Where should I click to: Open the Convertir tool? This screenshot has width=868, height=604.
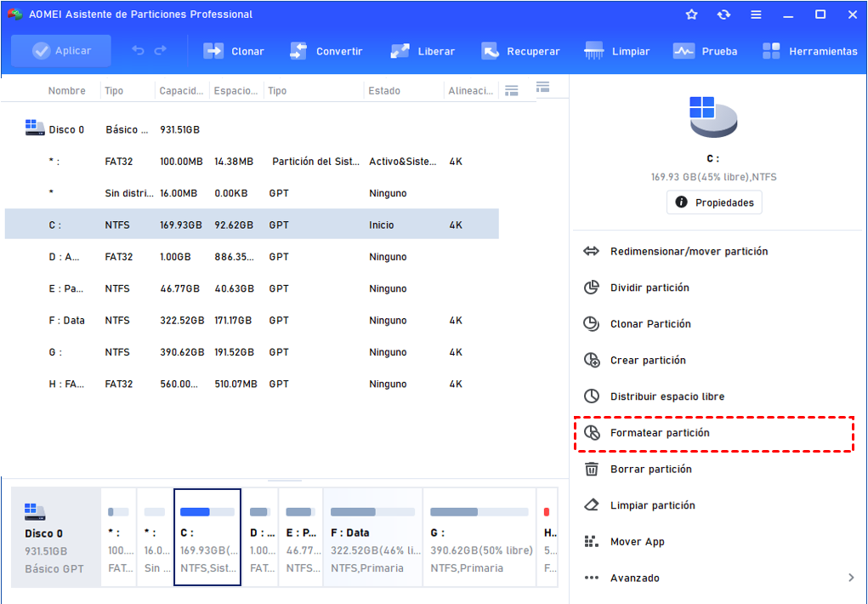pos(326,51)
